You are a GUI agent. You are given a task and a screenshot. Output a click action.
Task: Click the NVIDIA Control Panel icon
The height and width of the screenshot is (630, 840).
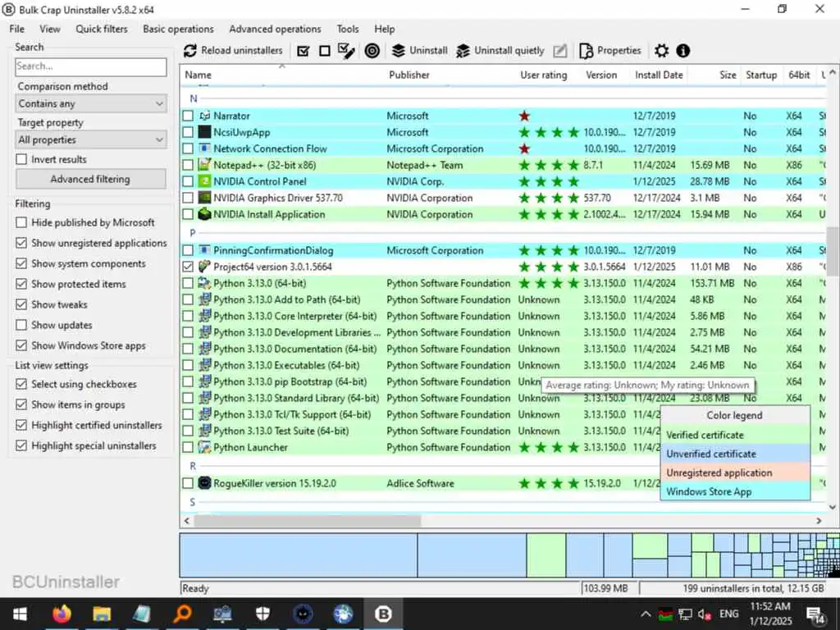tap(204, 181)
